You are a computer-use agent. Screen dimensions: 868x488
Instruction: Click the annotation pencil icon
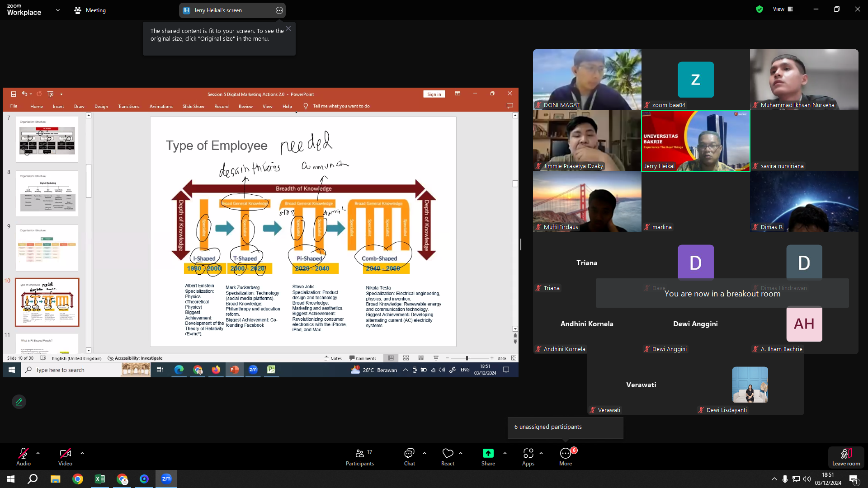(19, 402)
